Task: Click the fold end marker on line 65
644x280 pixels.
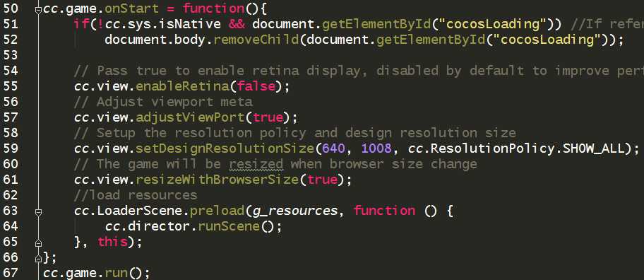Action: [x=38, y=243]
